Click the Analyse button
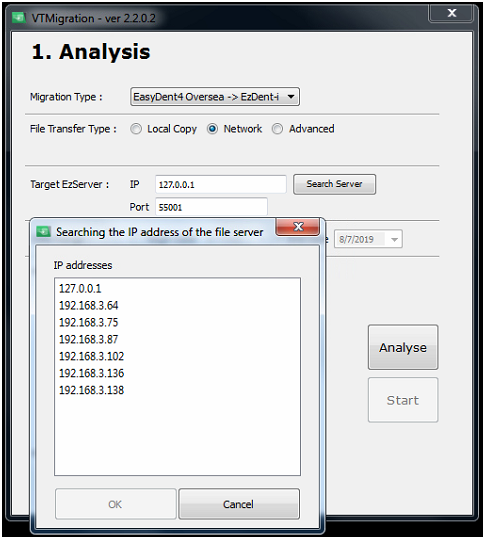Viewport: 485px width, 539px height. (403, 347)
